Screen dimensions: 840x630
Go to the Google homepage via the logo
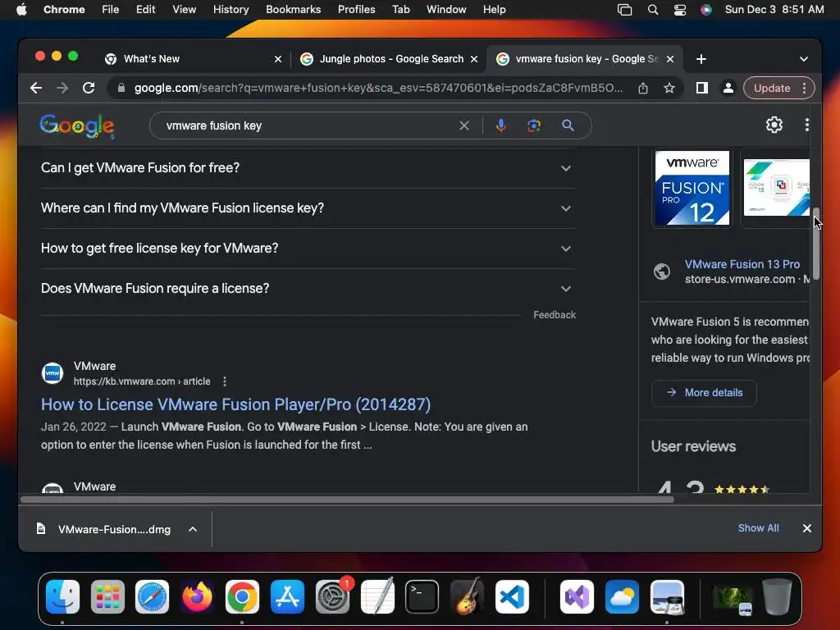[x=76, y=126]
